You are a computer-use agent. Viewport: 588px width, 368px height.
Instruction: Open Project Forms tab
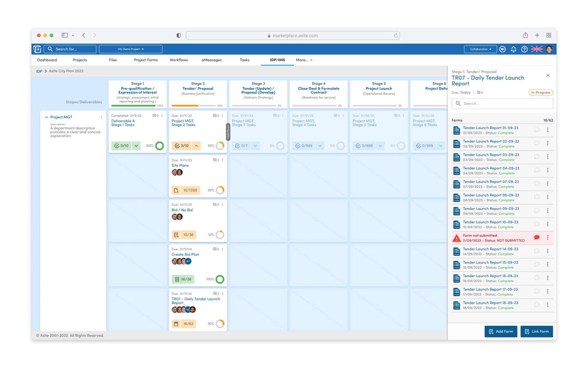(146, 60)
